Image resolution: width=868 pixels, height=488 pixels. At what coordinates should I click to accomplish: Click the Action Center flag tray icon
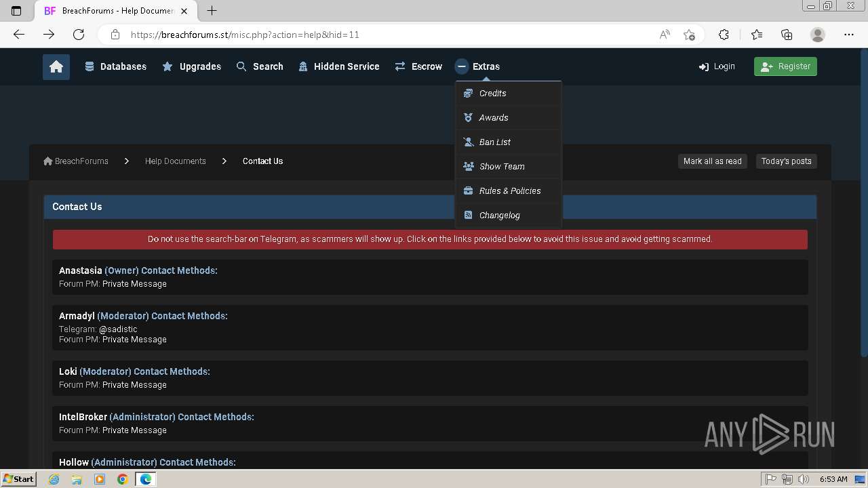[x=771, y=479]
